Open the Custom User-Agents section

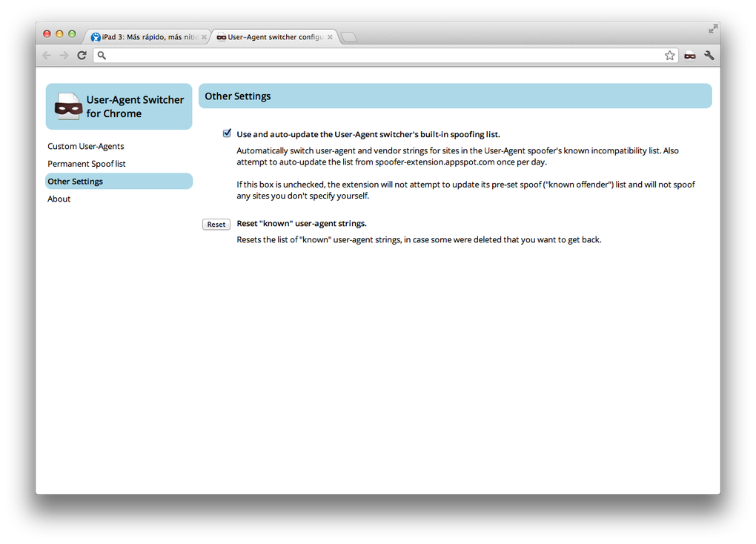coord(86,146)
